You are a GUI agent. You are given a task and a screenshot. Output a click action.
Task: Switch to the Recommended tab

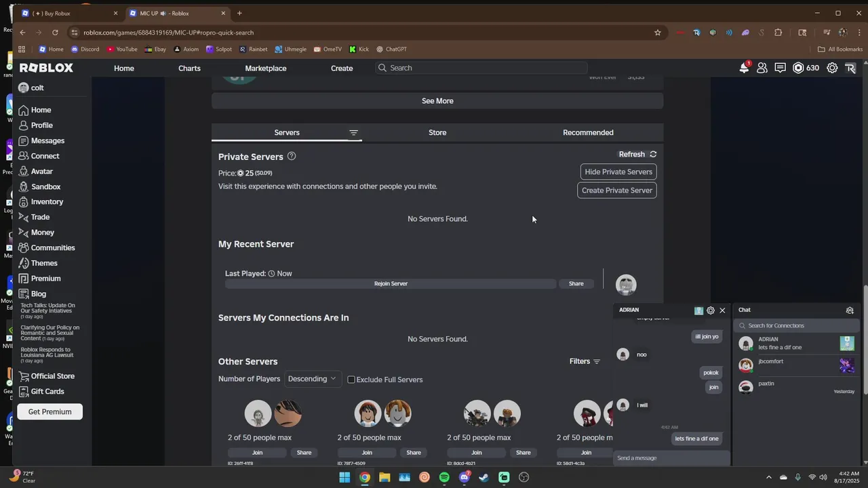pyautogui.click(x=588, y=133)
